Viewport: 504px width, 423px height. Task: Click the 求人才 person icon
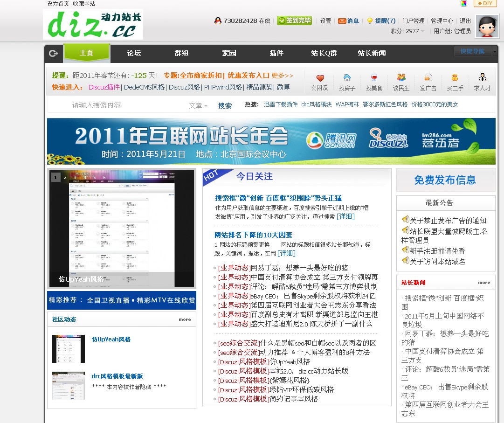482,78
